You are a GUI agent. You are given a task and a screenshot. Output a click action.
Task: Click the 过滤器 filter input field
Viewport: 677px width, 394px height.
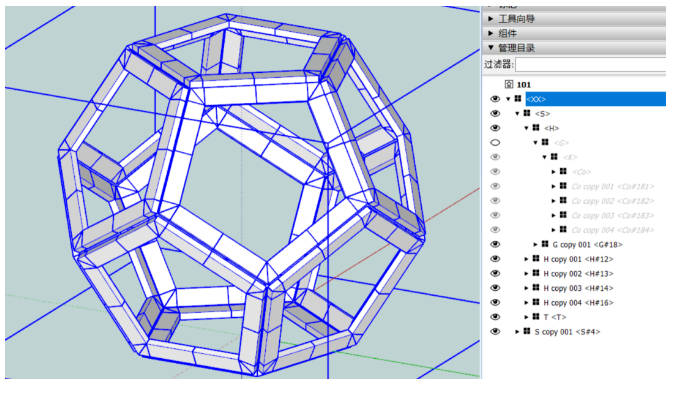pyautogui.click(x=591, y=65)
